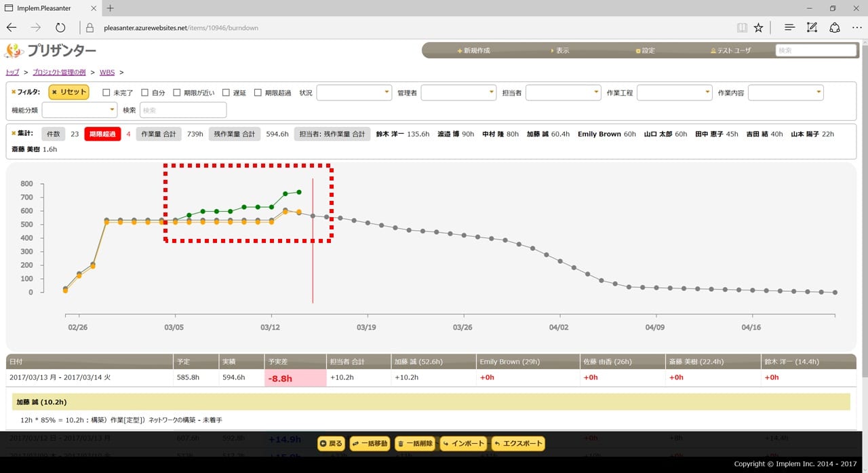Click the 戻る button

click(332, 444)
